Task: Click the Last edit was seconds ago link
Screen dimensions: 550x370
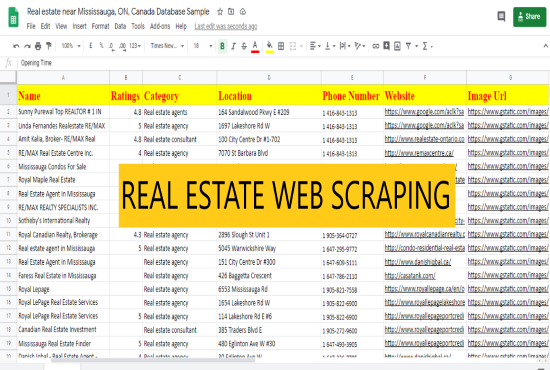Action: tap(226, 27)
